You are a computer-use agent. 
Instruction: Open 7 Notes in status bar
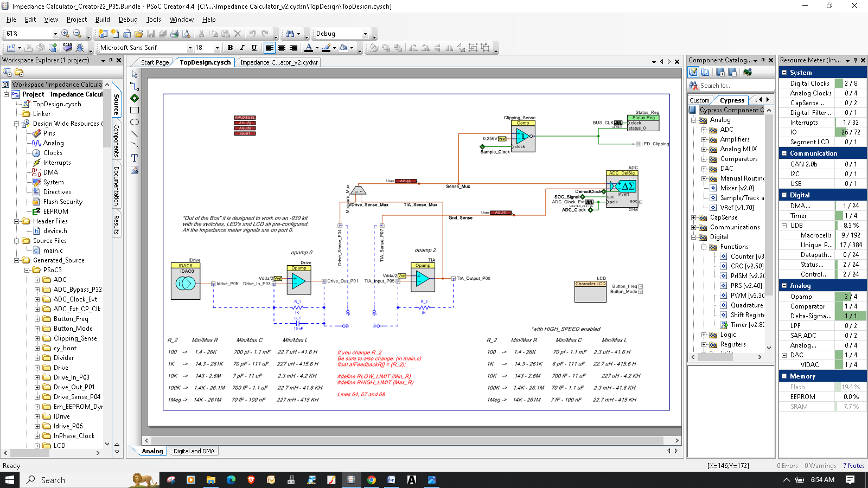tap(854, 466)
